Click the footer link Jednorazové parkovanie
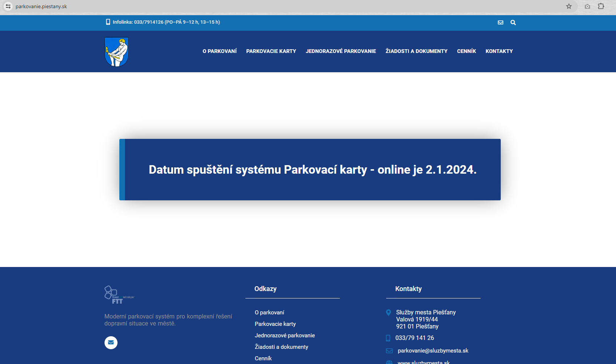Screen dimensions: 616x364 285,335
